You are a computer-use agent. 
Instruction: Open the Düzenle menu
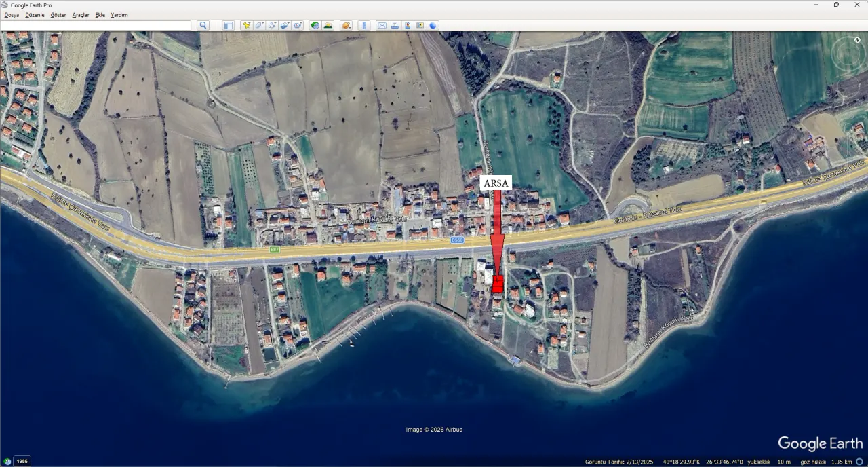[x=35, y=15]
